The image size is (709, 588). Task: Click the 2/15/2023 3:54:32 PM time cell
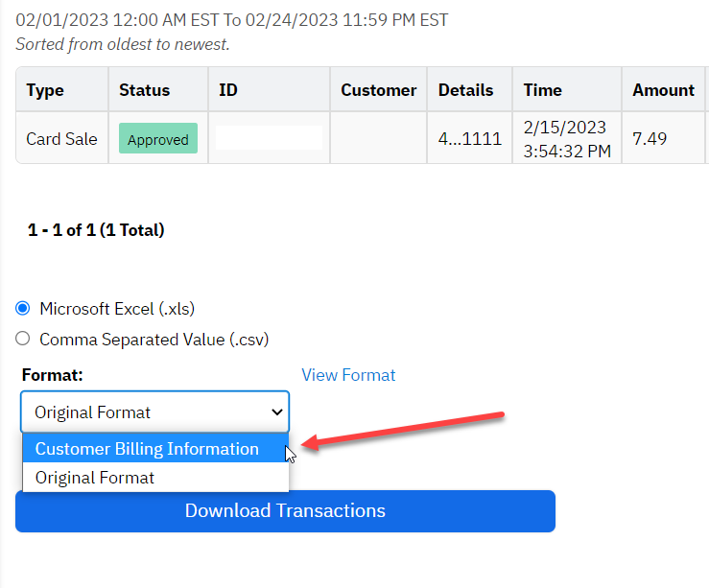(x=567, y=138)
